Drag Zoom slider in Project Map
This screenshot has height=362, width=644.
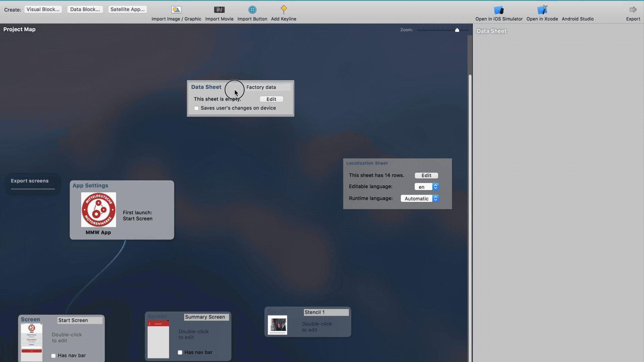click(457, 30)
